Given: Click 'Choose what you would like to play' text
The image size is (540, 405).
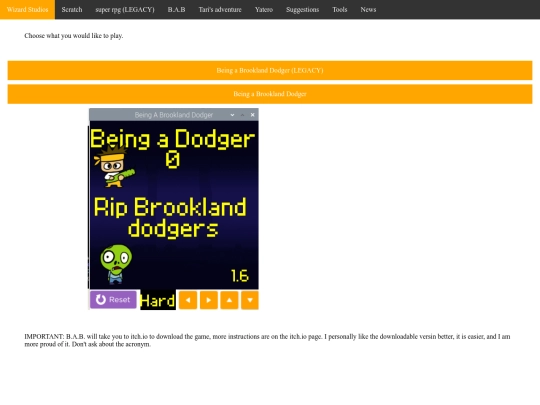Looking at the screenshot, I should tap(74, 36).
